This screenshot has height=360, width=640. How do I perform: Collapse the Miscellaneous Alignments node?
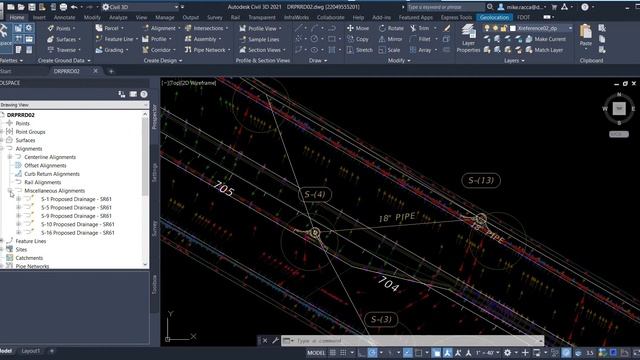click(9, 191)
